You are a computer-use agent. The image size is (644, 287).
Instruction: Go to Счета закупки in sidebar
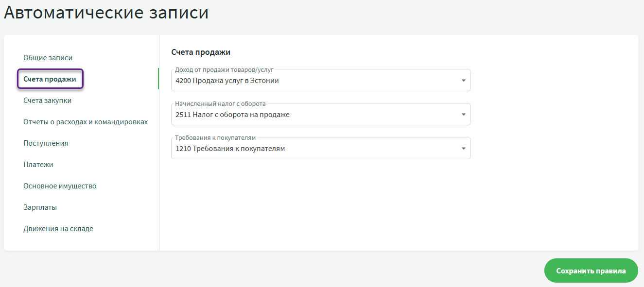pos(47,101)
